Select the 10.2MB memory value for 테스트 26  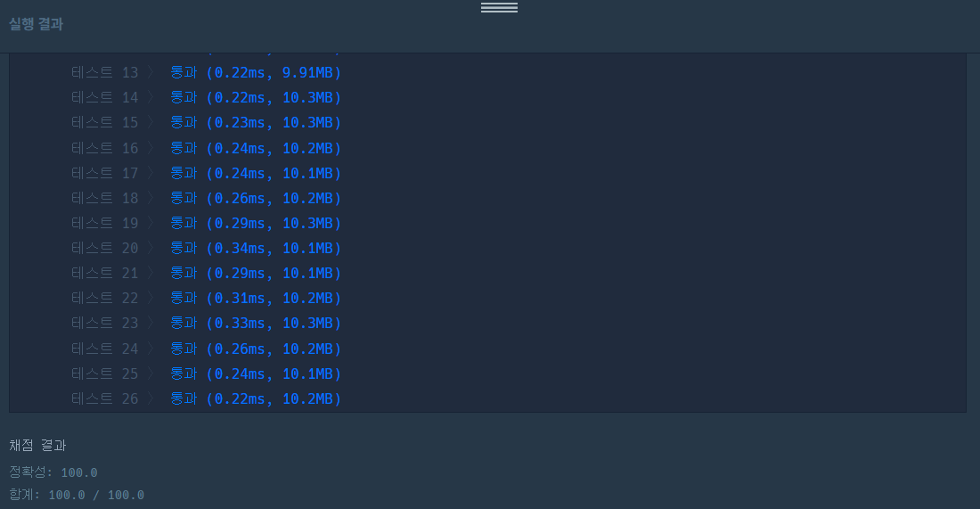coord(307,399)
